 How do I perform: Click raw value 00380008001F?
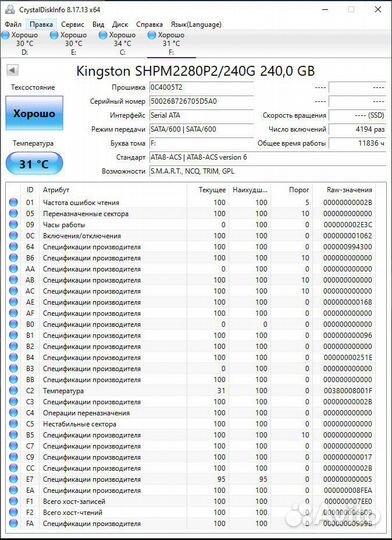(348, 391)
